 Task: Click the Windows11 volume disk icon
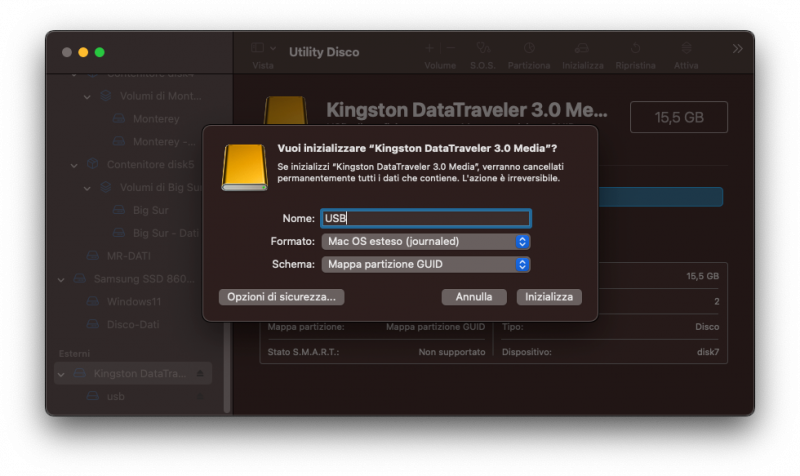click(x=92, y=302)
